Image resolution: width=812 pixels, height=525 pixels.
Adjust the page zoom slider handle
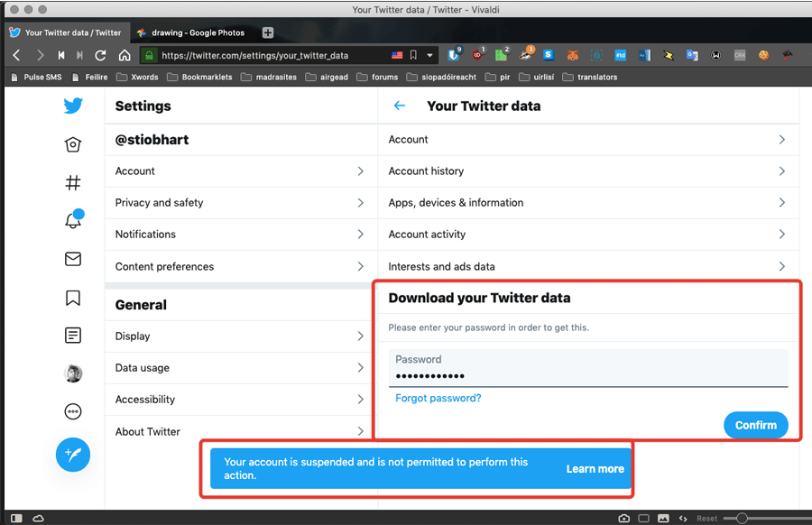(742, 519)
